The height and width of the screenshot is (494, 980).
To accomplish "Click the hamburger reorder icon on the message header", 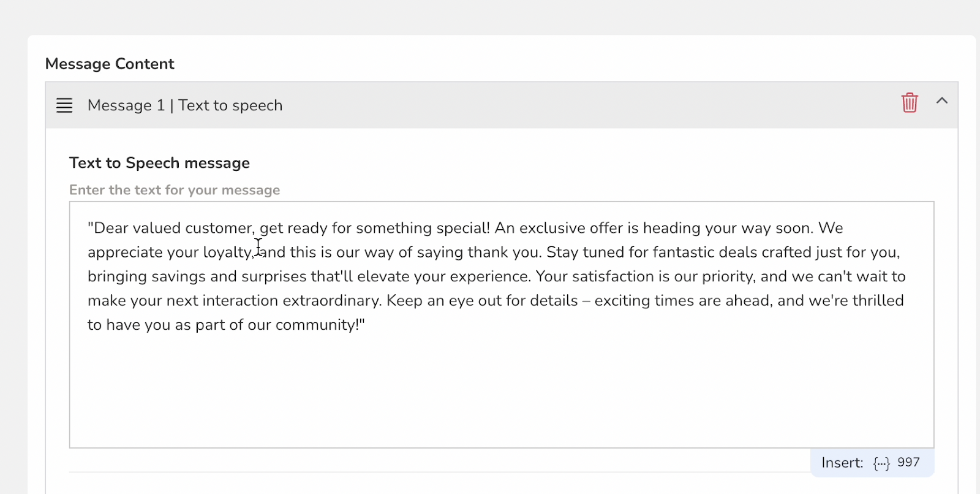I will click(x=64, y=105).
